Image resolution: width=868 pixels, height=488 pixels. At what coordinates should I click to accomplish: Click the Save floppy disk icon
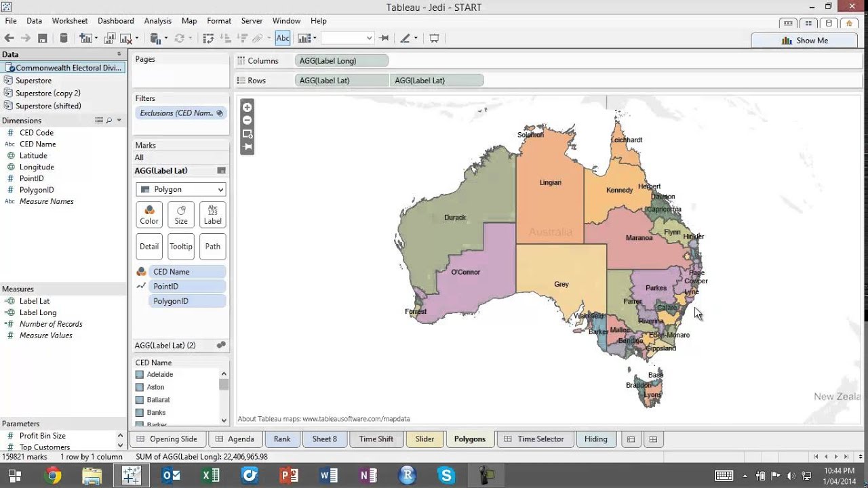pos(43,39)
